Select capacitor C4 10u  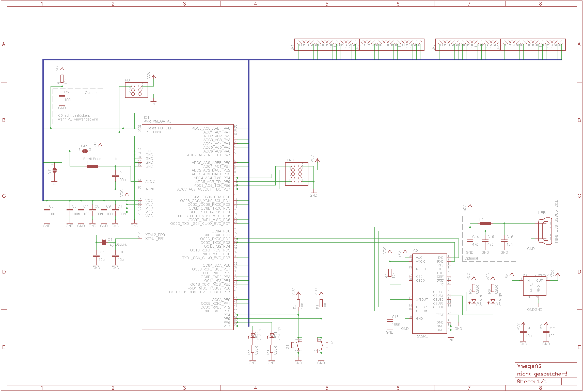(x=523, y=332)
